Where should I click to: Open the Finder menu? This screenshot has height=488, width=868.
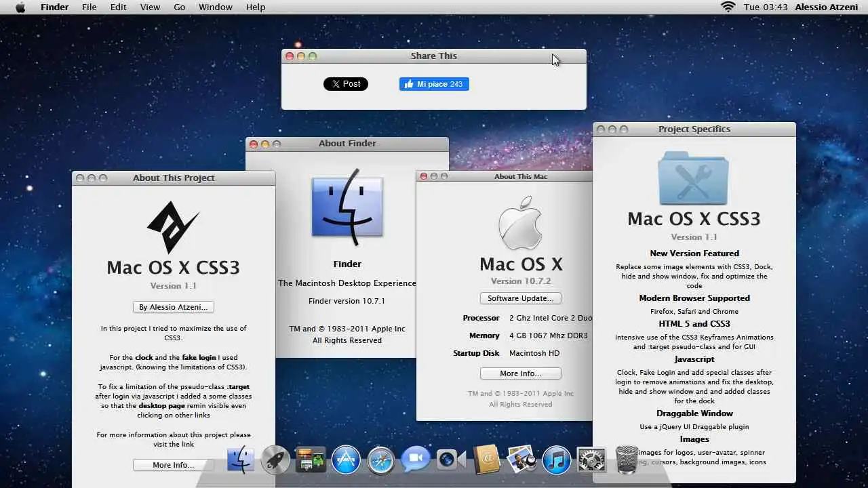click(x=54, y=7)
